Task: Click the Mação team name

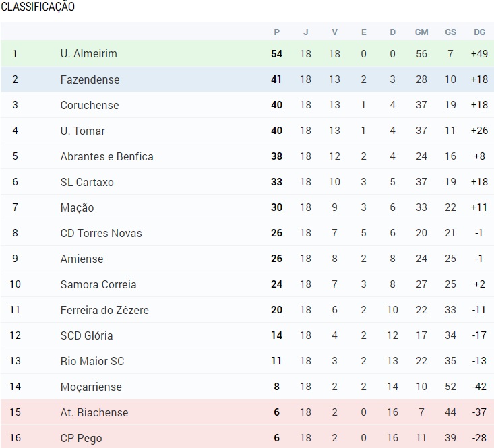Action: (x=78, y=207)
